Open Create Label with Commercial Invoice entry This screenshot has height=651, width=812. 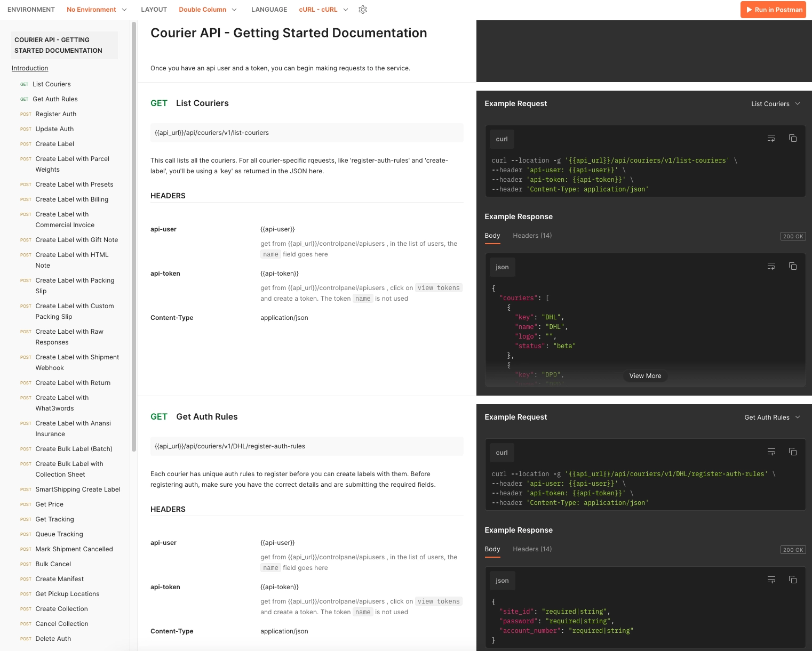[x=65, y=220]
